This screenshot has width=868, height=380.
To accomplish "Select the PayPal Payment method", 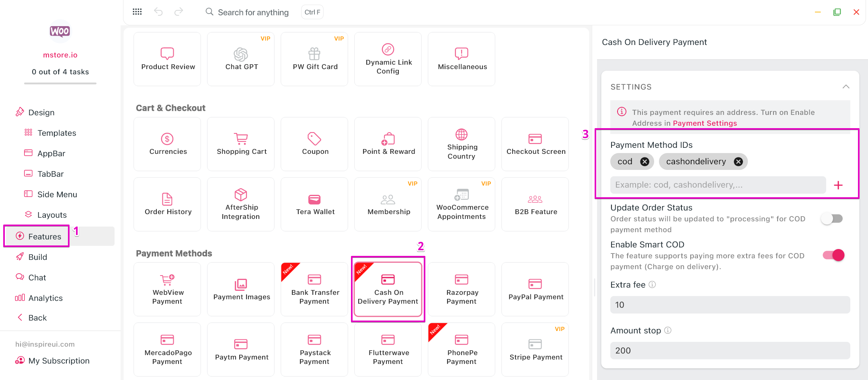I will [535, 289].
